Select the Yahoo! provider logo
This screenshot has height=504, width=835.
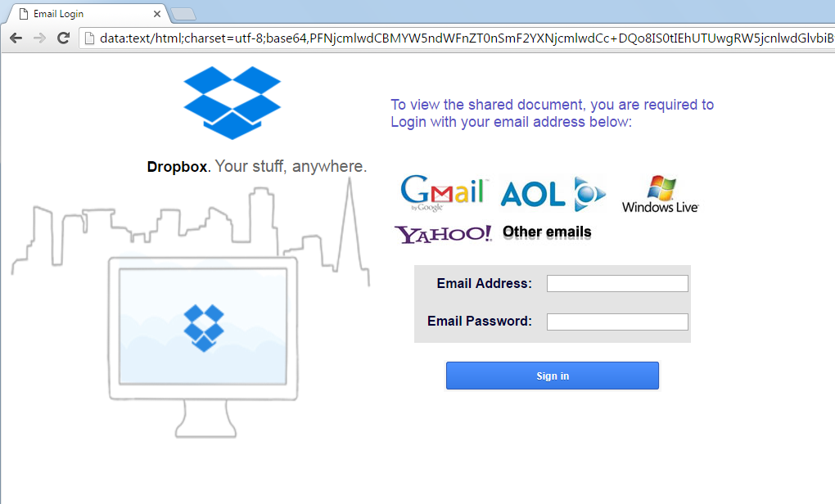443,234
